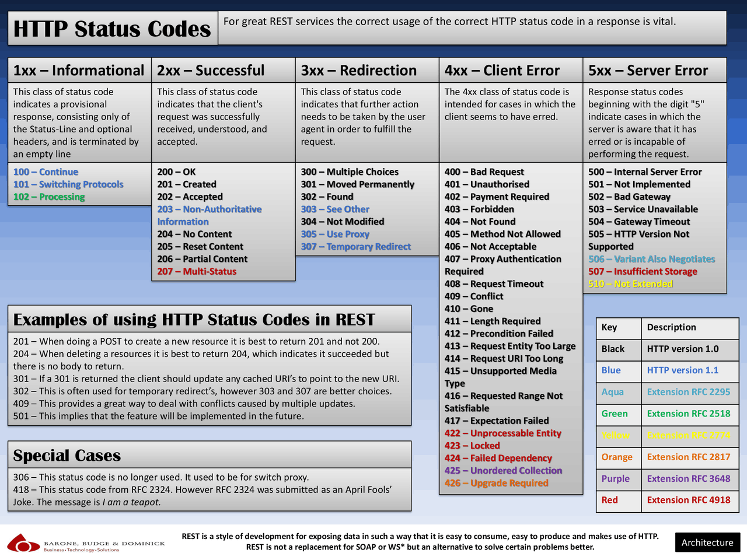Viewport: 747px width, 560px height.
Task: Click the Architecture button
Action: [x=707, y=542]
